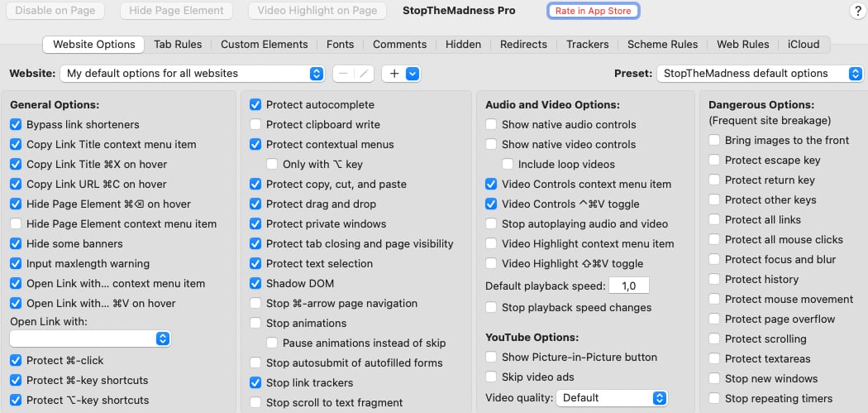Click the plus add website button
This screenshot has width=868, height=413.
point(394,74)
